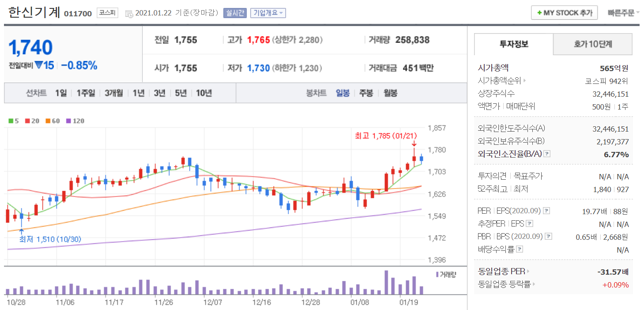Select the 일봉 daily candle chart

click(343, 93)
